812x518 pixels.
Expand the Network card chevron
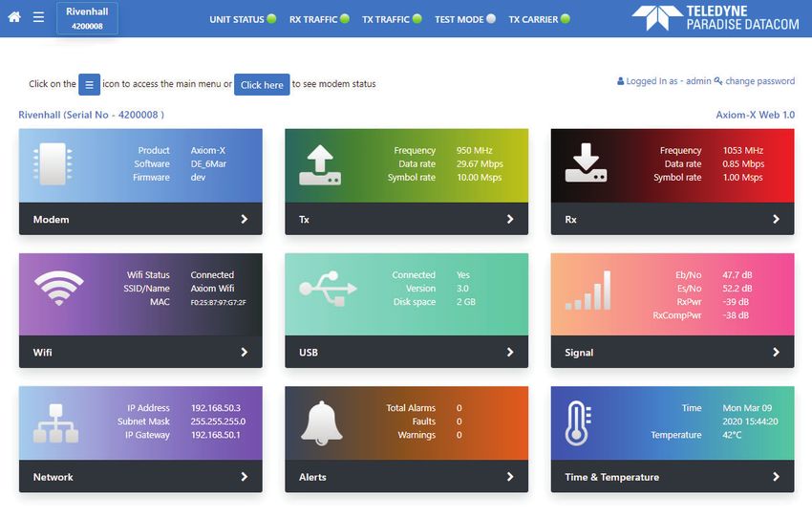tap(244, 477)
